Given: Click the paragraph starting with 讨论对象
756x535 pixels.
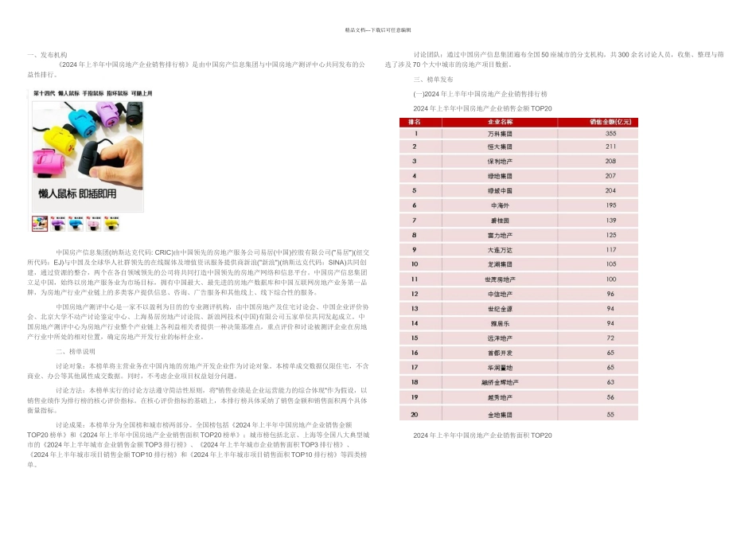Looking at the screenshot, I should coord(198,371).
